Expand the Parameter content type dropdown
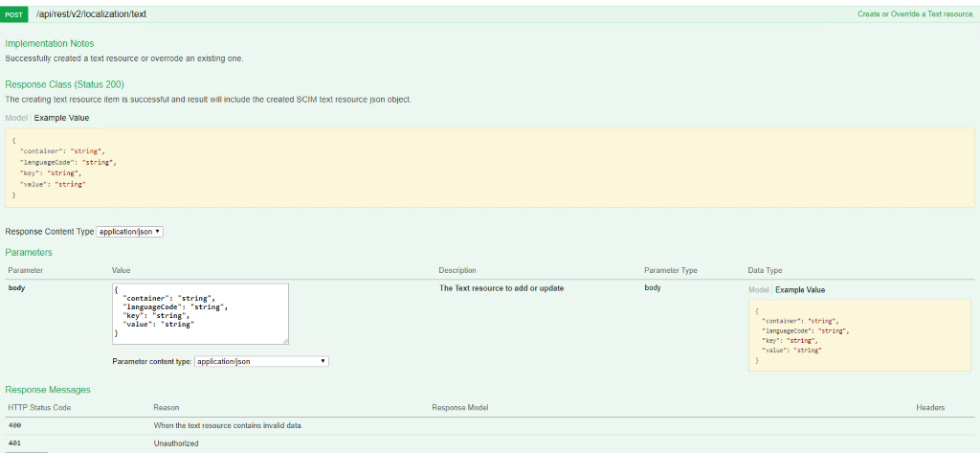The width and height of the screenshot is (980, 453). (x=261, y=361)
